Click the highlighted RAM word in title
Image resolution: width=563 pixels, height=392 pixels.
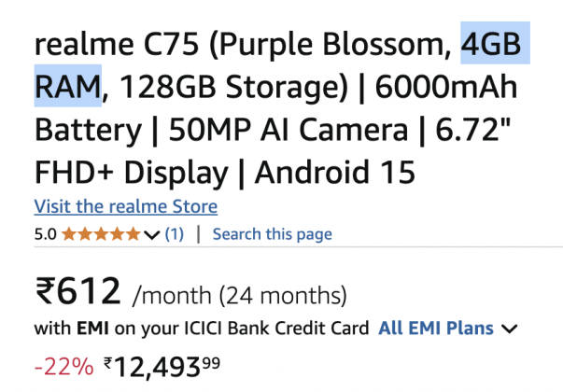[68, 86]
